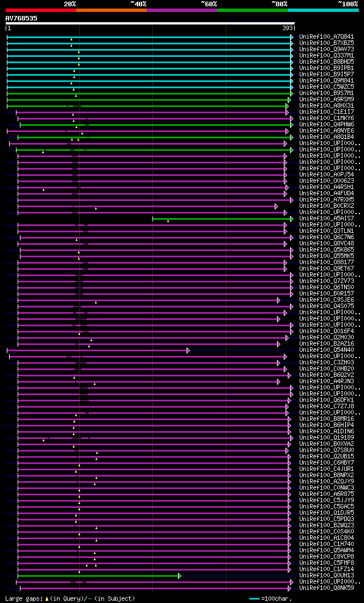Click the green arrowhead of UniRef100_A5AIS7 alignment
This screenshot has height=603, width=364.
(291, 219)
